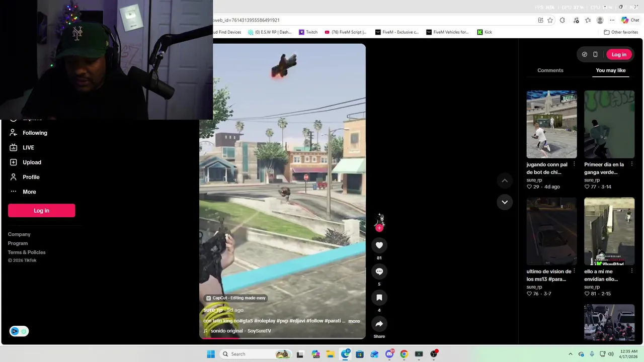Share the video using the arrow icon
644x362 pixels.
click(379, 324)
